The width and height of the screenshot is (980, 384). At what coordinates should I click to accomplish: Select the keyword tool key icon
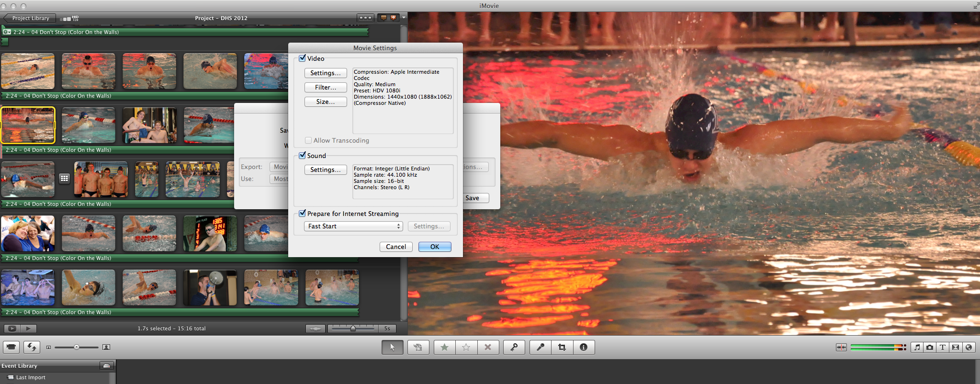pos(514,347)
